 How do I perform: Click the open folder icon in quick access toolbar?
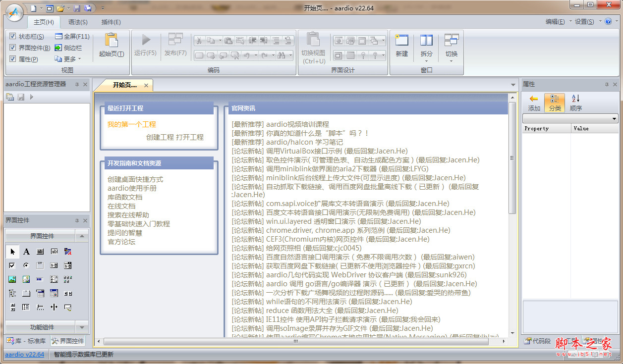click(60, 8)
